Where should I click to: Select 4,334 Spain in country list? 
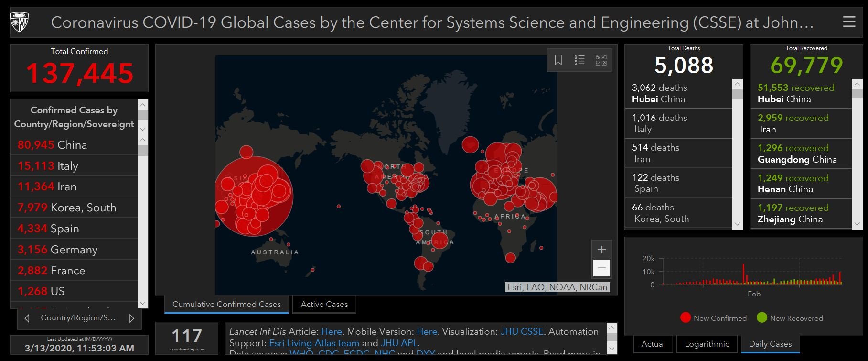click(x=74, y=229)
